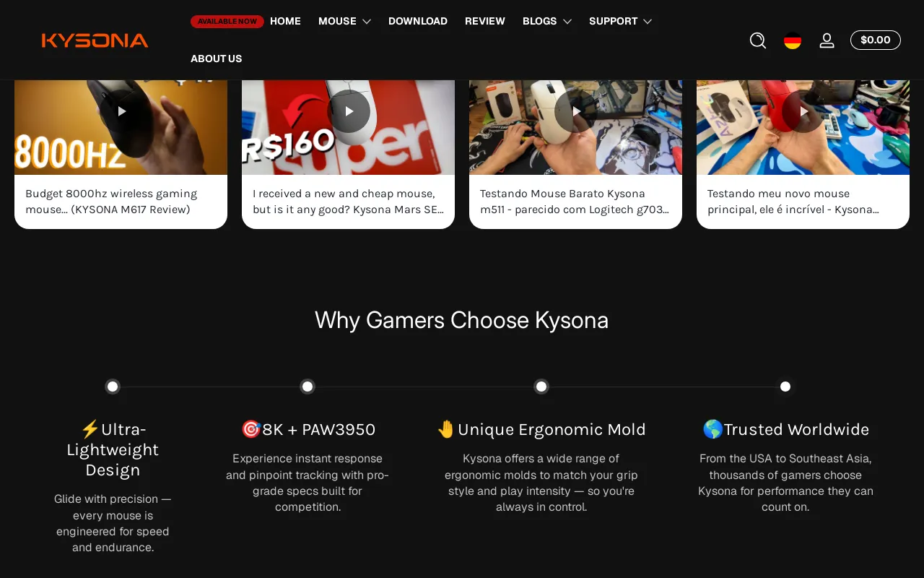This screenshot has height=578, width=924.
Task: Click the AVAILABLE NOW red badge
Action: pos(227,22)
